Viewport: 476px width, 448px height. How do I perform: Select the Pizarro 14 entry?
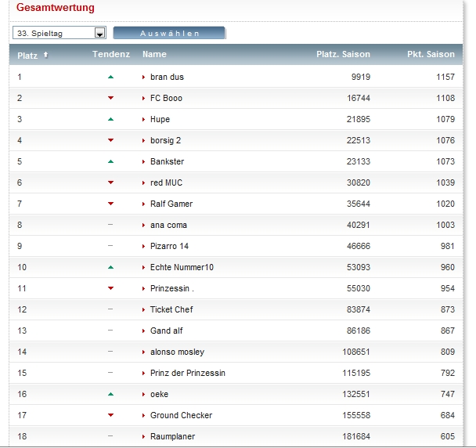click(x=169, y=246)
